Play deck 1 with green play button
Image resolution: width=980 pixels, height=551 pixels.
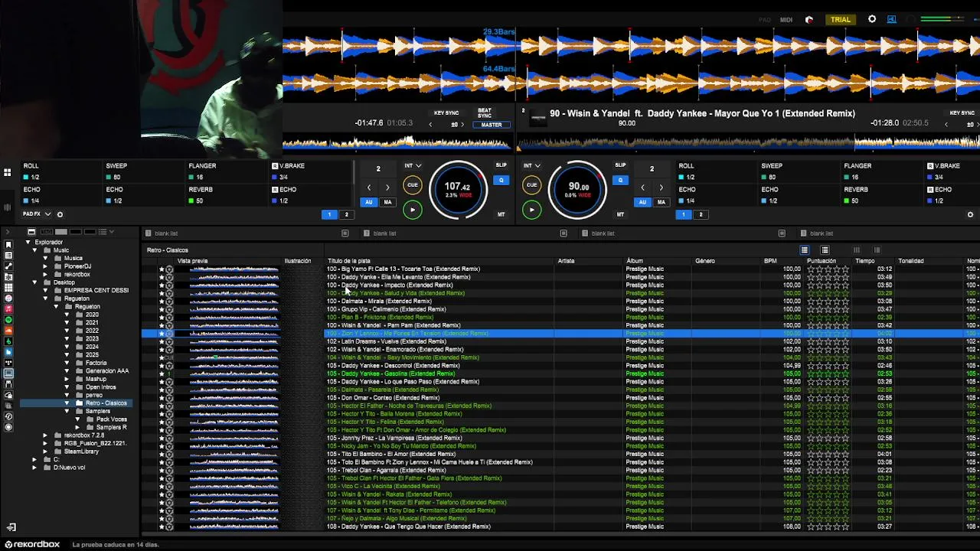[413, 210]
